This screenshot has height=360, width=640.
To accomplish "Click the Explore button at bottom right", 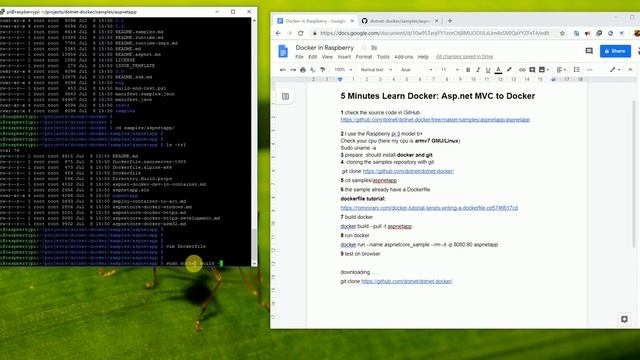I will coord(624,319).
